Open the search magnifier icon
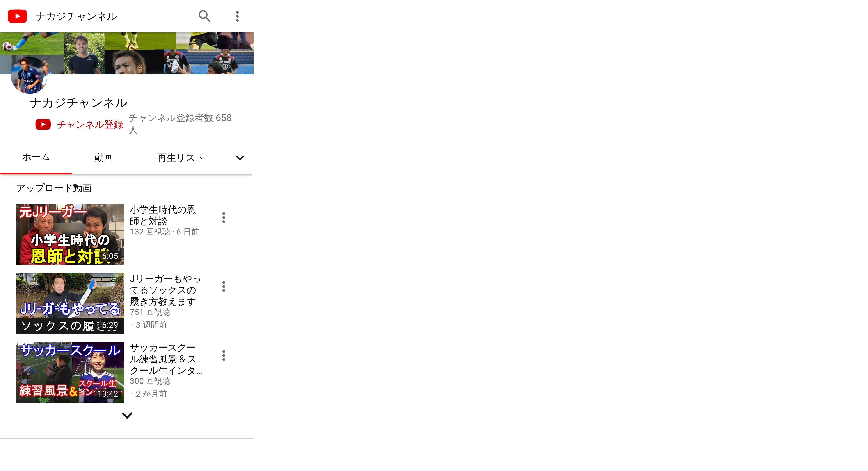The width and height of the screenshot is (868, 471). 204,16
